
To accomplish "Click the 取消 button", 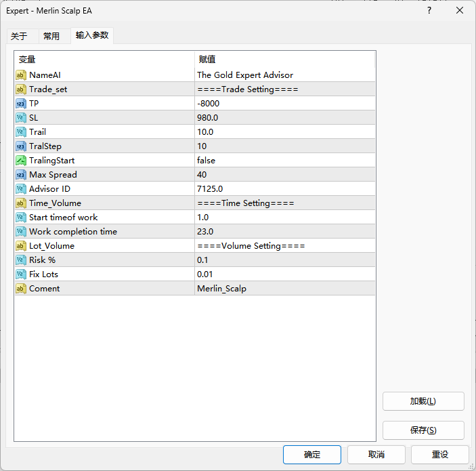I will (x=376, y=455).
